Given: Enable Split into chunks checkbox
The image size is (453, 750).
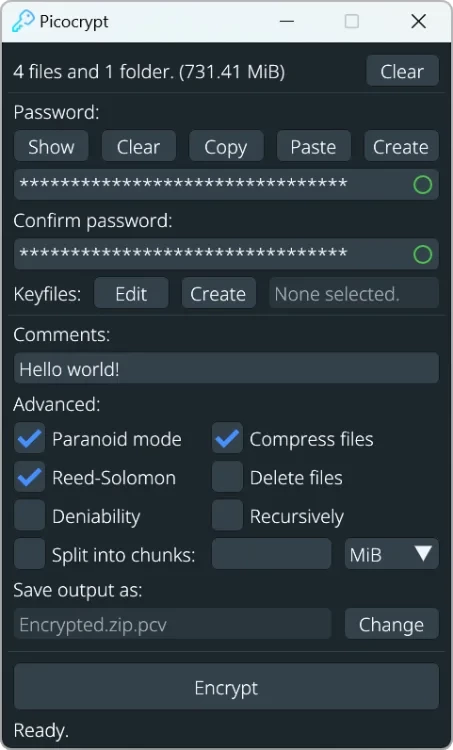Looking at the screenshot, I should coord(30,554).
